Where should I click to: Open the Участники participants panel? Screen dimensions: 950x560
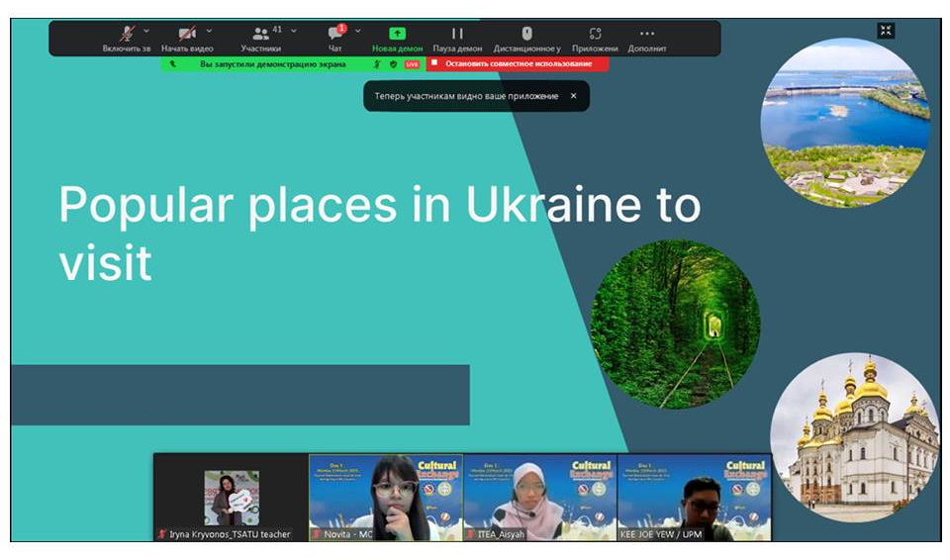click(x=260, y=39)
